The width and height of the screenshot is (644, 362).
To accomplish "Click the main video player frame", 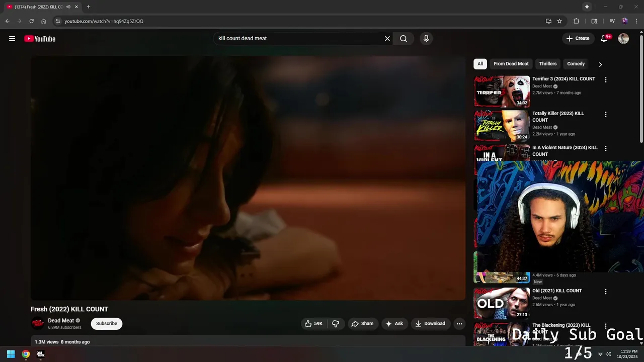I will (248, 178).
